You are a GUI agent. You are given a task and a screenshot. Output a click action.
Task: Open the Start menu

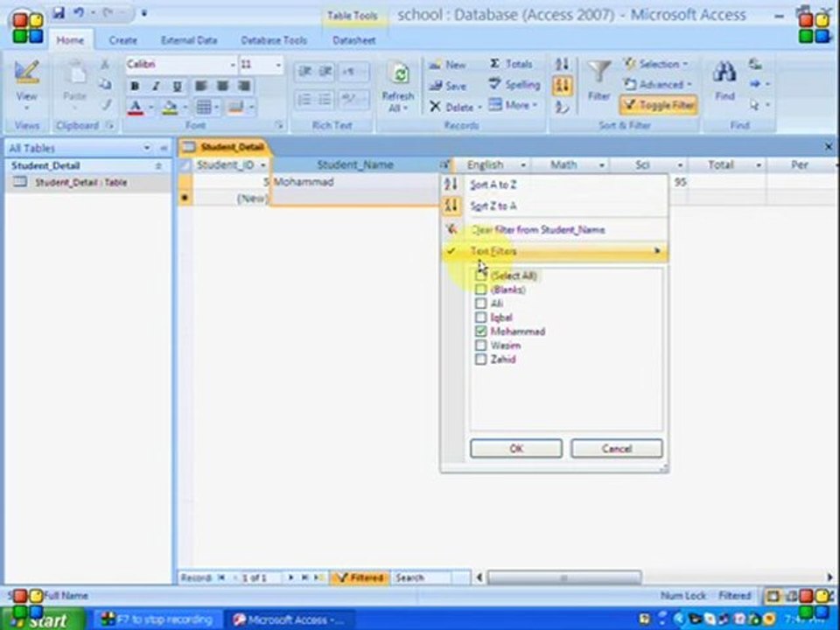pyautogui.click(x=43, y=619)
